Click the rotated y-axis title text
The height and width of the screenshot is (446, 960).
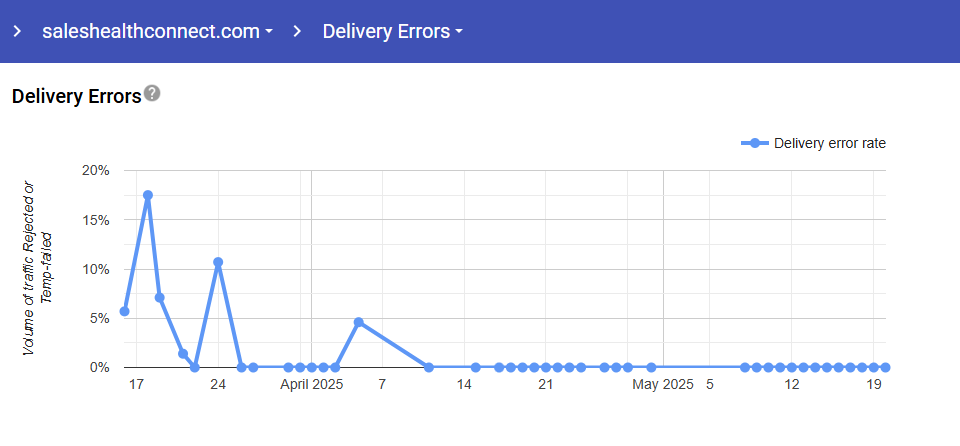(x=36, y=268)
